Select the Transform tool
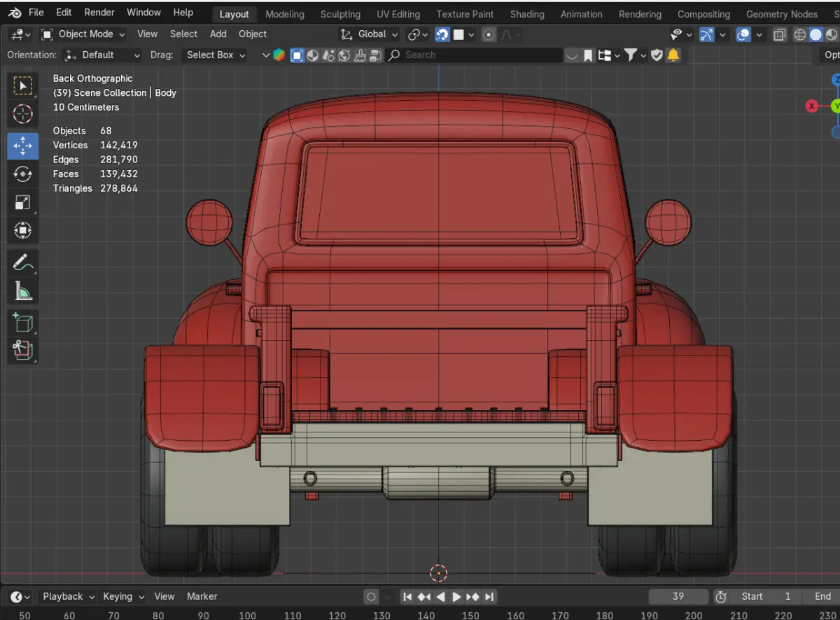 pyautogui.click(x=23, y=230)
